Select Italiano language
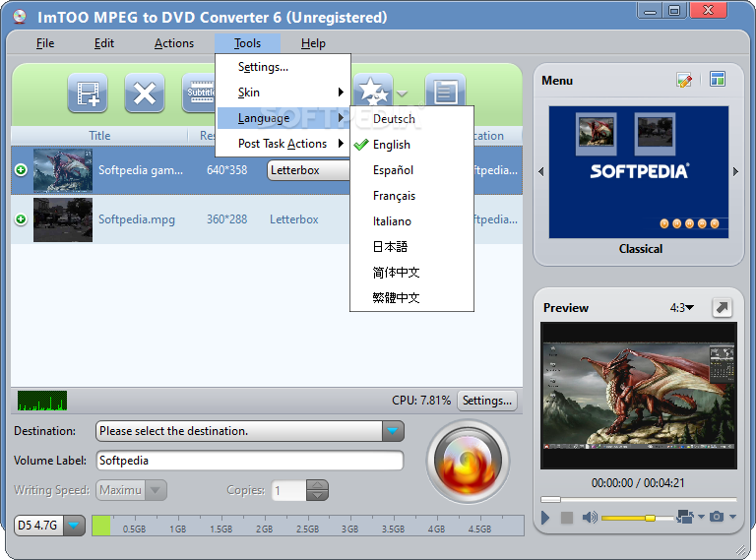The image size is (756, 560). click(411, 221)
